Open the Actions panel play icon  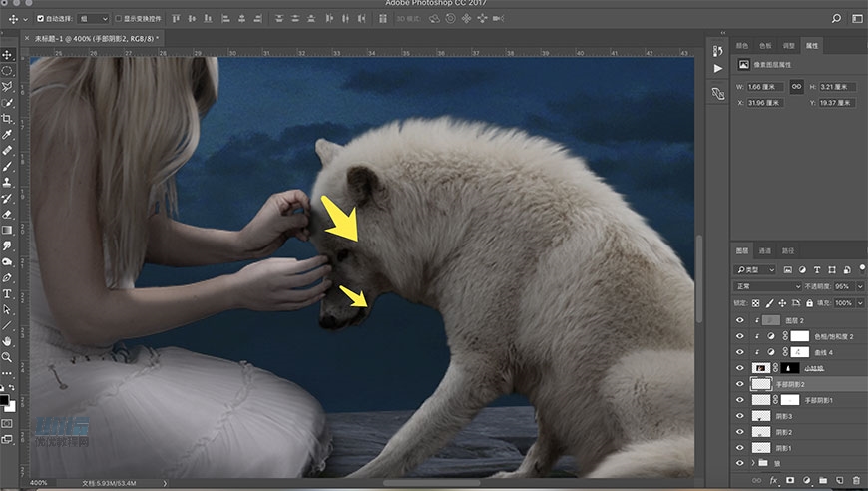[x=718, y=69]
